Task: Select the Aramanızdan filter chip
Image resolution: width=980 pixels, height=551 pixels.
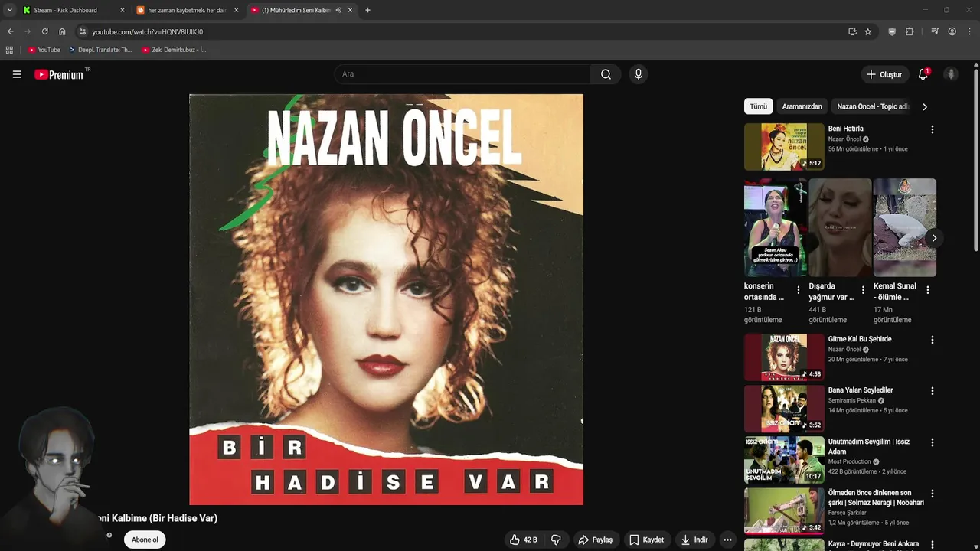Action: pos(802,106)
